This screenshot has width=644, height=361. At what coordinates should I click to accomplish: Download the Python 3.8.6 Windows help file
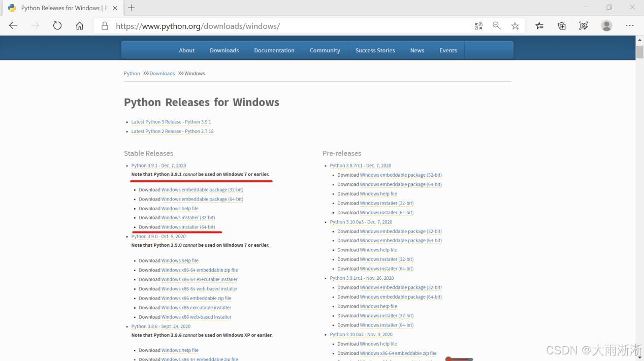(x=180, y=350)
